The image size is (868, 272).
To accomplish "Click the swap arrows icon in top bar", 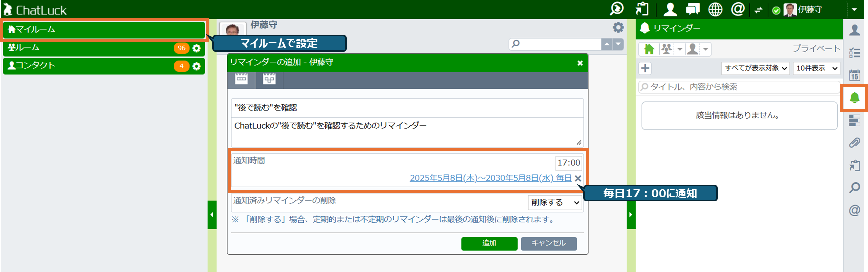I will click(x=758, y=10).
